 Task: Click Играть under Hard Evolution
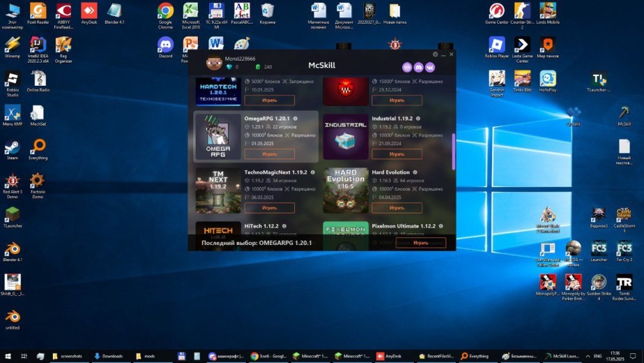397,208
